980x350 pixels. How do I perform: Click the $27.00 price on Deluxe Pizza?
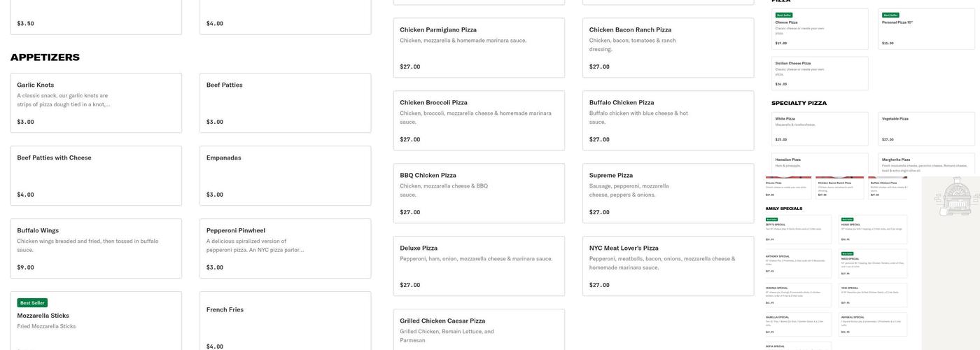410,285
